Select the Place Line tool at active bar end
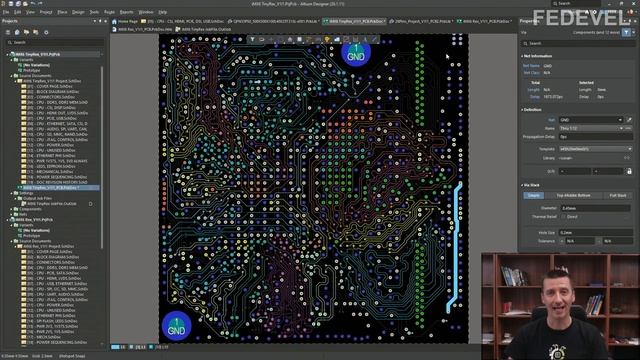Viewport: 640px width, 360px height. (374, 40)
